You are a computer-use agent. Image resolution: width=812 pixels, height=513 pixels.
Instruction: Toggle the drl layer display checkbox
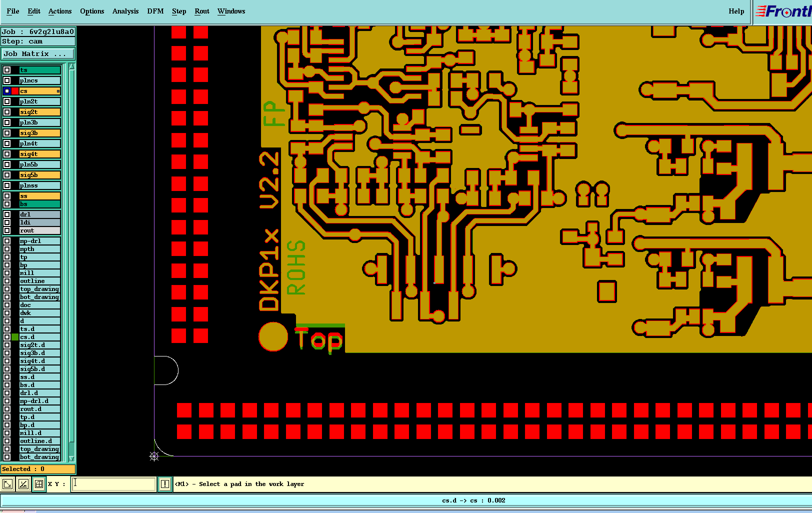[x=7, y=214]
